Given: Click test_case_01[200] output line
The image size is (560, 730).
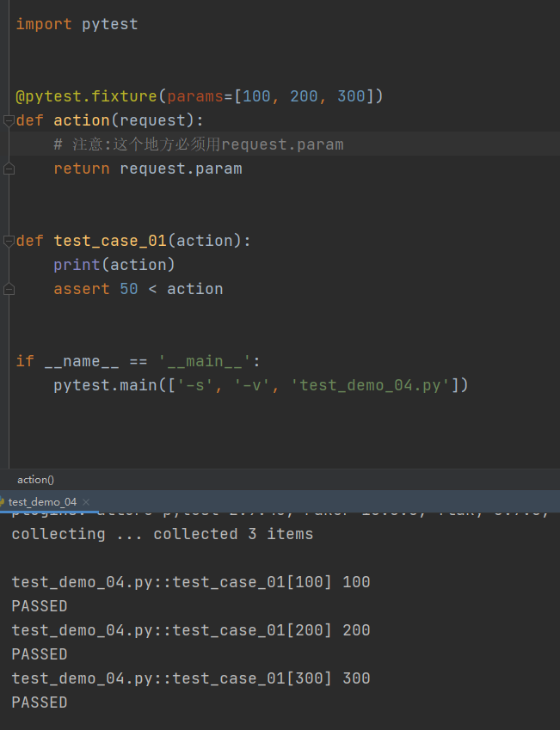Looking at the screenshot, I should coord(191,630).
